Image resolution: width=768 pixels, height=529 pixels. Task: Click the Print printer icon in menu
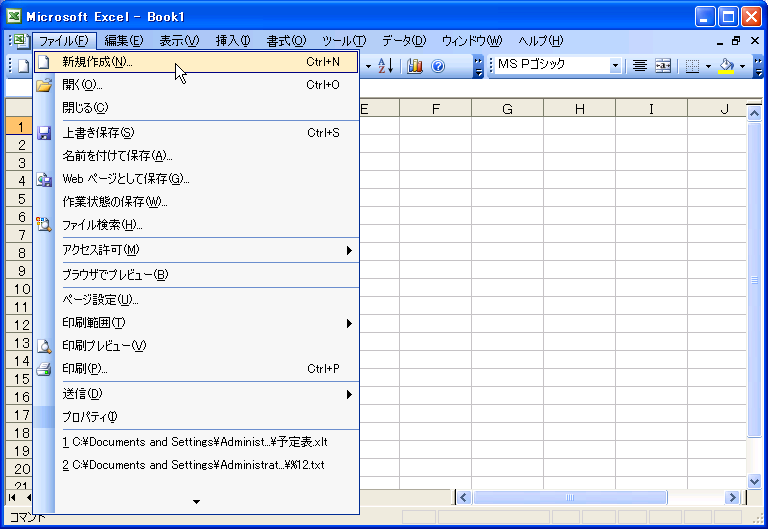click(x=44, y=369)
